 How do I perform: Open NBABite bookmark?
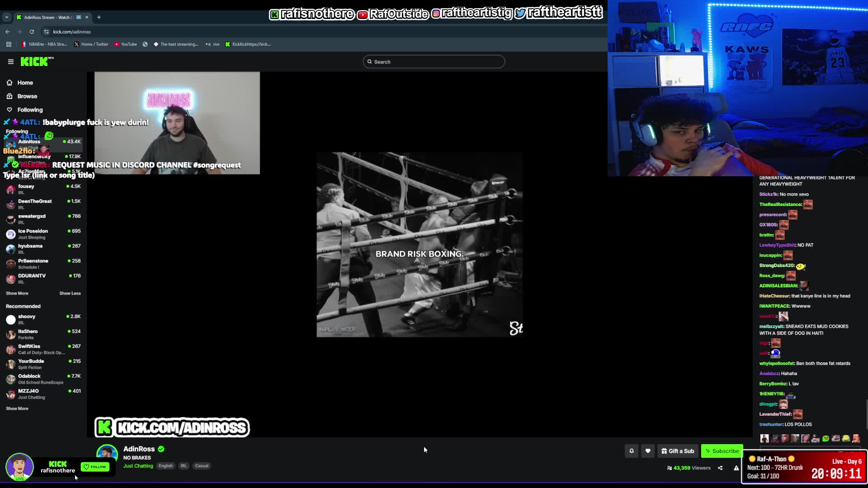coord(44,44)
